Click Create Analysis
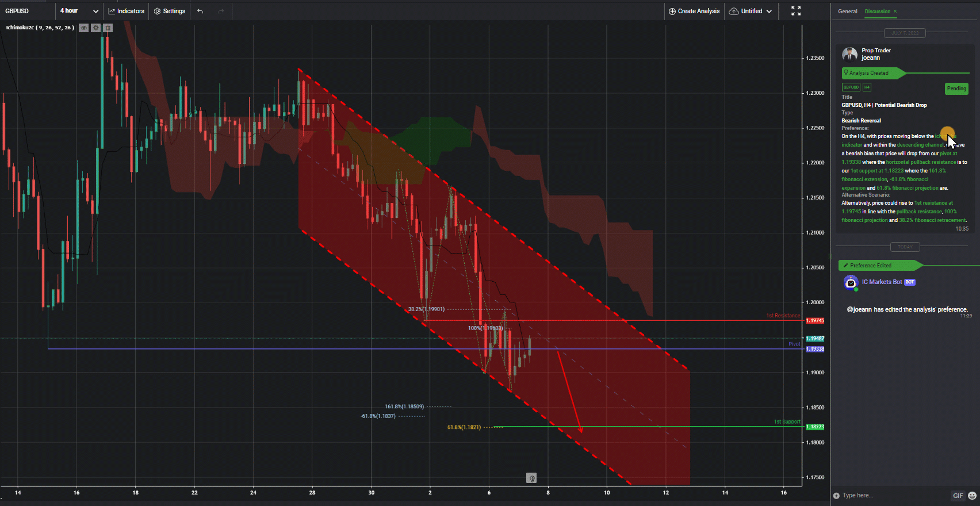Image resolution: width=980 pixels, height=506 pixels. (694, 11)
